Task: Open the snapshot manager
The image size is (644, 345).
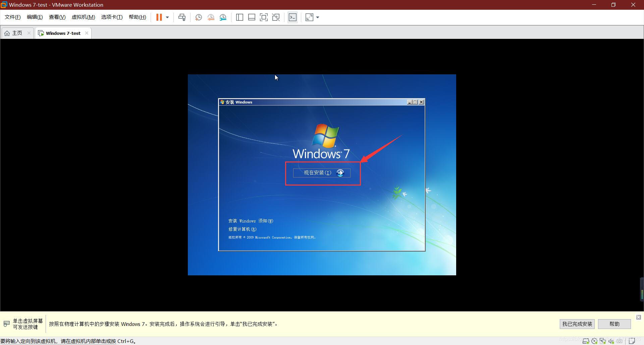Action: click(x=223, y=17)
